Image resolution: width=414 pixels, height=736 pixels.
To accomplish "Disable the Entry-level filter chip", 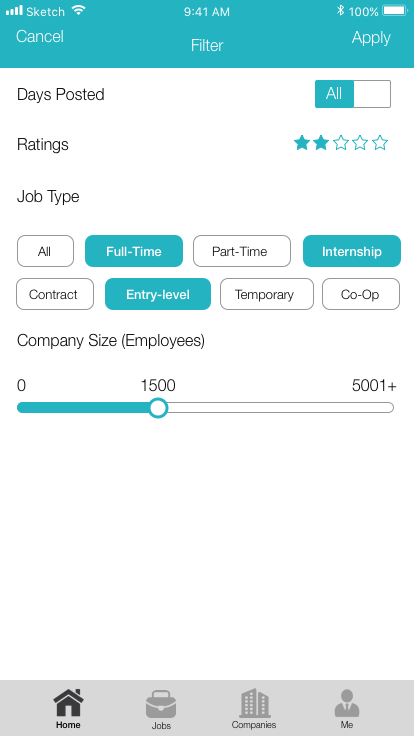I will 158,294.
